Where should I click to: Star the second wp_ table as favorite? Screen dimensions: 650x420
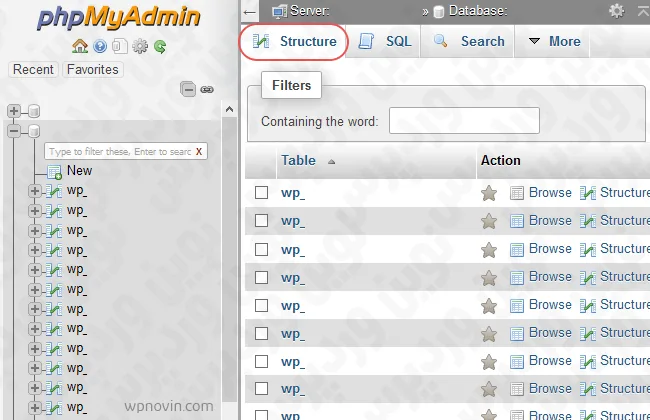(489, 221)
